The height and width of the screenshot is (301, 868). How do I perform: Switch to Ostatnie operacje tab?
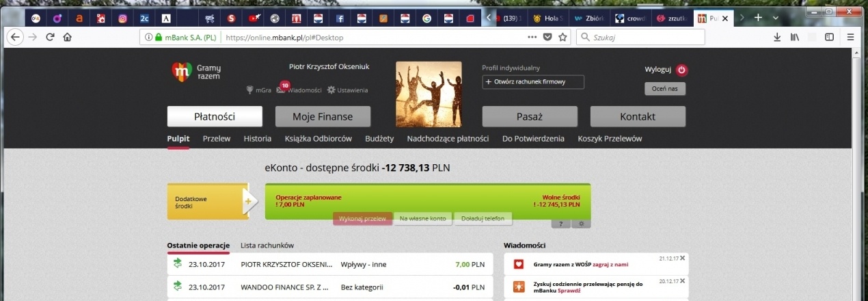click(x=198, y=246)
